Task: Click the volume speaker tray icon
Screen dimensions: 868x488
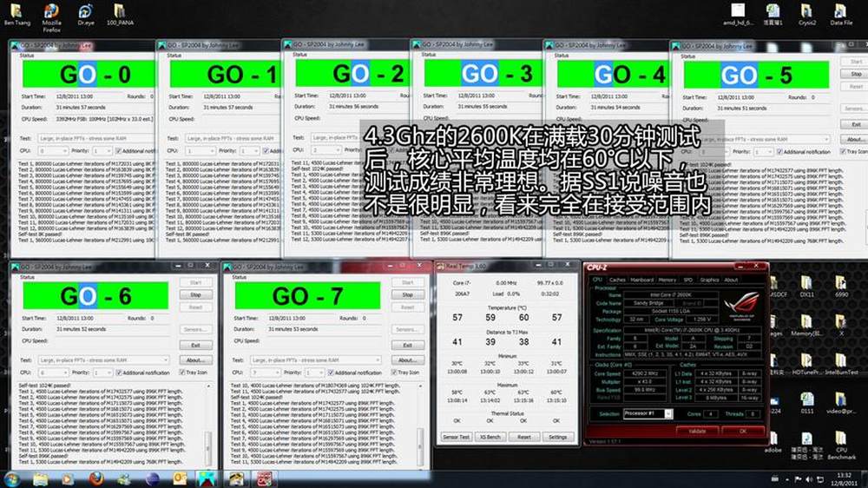Action: pos(809,479)
